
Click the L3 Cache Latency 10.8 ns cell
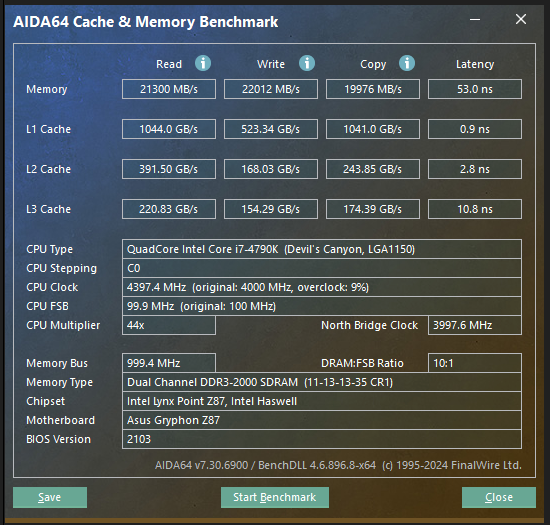(475, 209)
